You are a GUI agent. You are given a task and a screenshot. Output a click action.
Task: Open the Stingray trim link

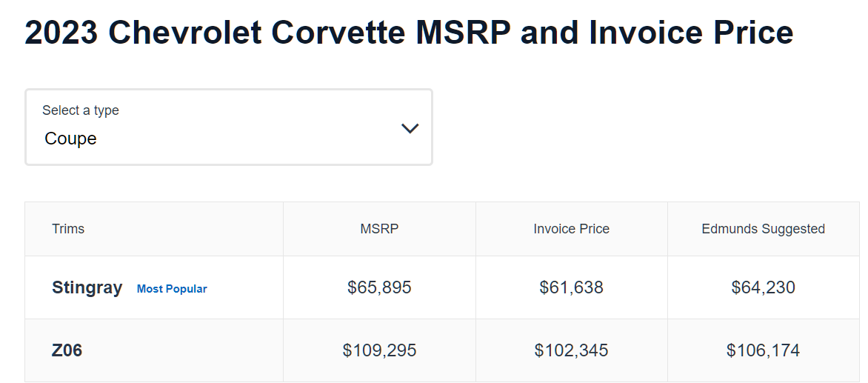point(87,287)
